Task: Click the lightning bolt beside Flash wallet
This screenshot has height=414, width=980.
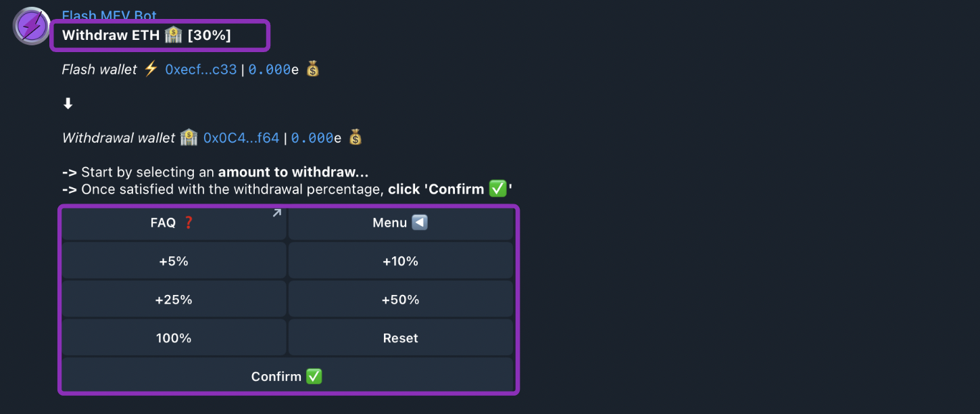Action: [x=151, y=69]
